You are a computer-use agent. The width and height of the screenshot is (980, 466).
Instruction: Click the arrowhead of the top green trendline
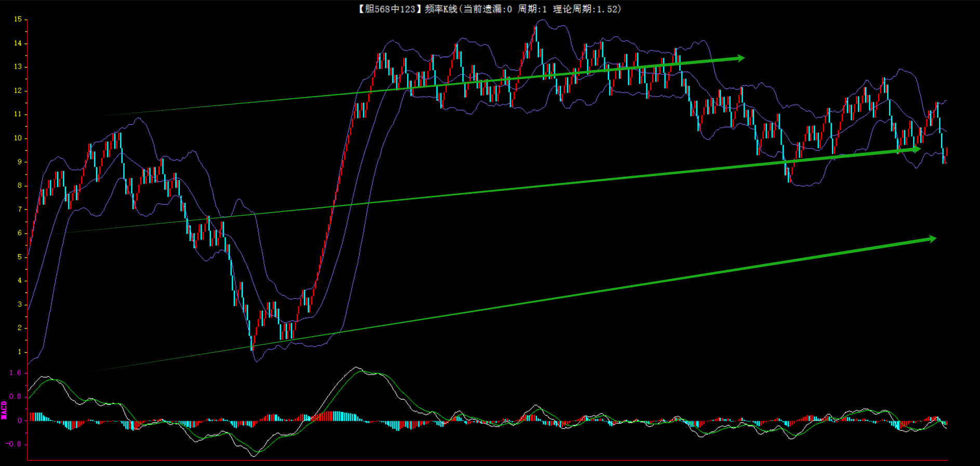pos(740,58)
